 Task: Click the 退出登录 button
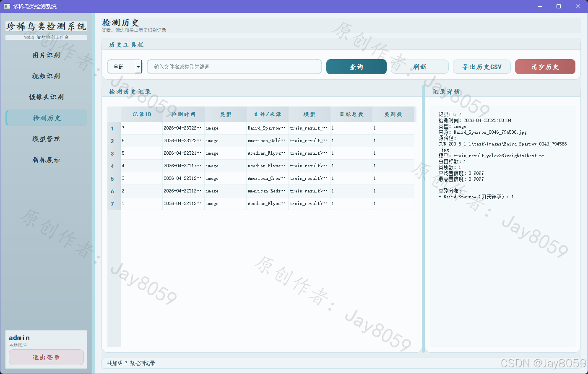46,357
